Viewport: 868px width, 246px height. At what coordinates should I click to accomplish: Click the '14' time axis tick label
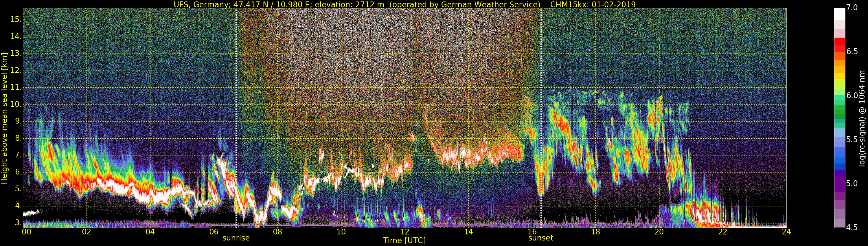[x=468, y=232]
